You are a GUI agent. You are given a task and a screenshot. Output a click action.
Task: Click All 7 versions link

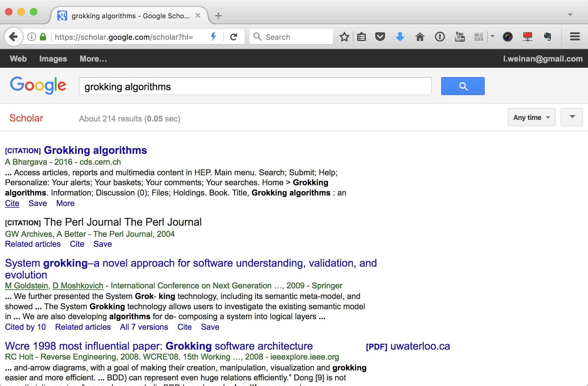coord(144,327)
